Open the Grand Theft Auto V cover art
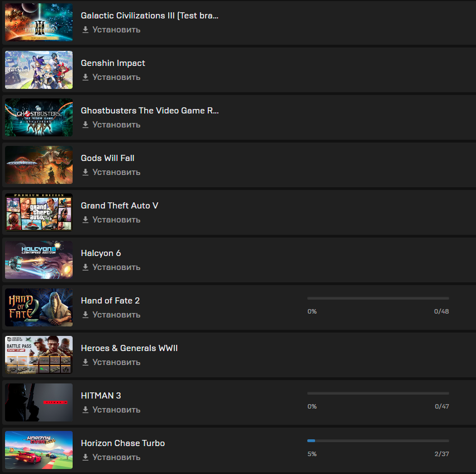The width and height of the screenshot is (476, 474). point(39,212)
